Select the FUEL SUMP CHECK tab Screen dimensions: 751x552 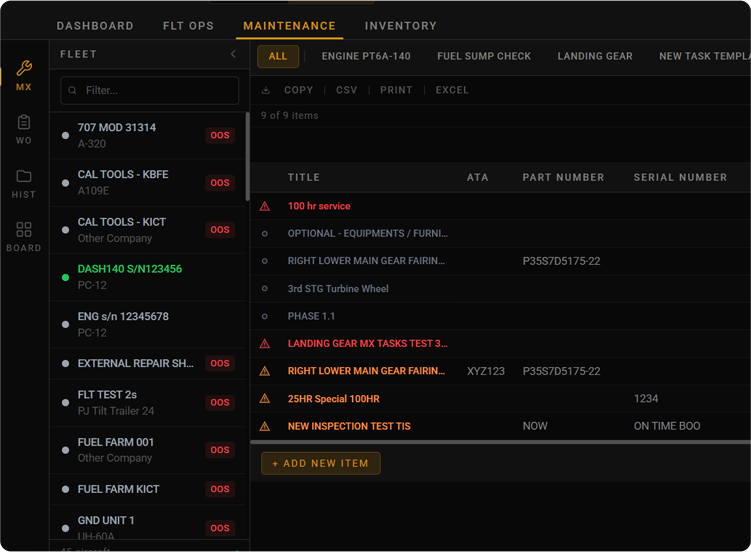pyautogui.click(x=484, y=56)
